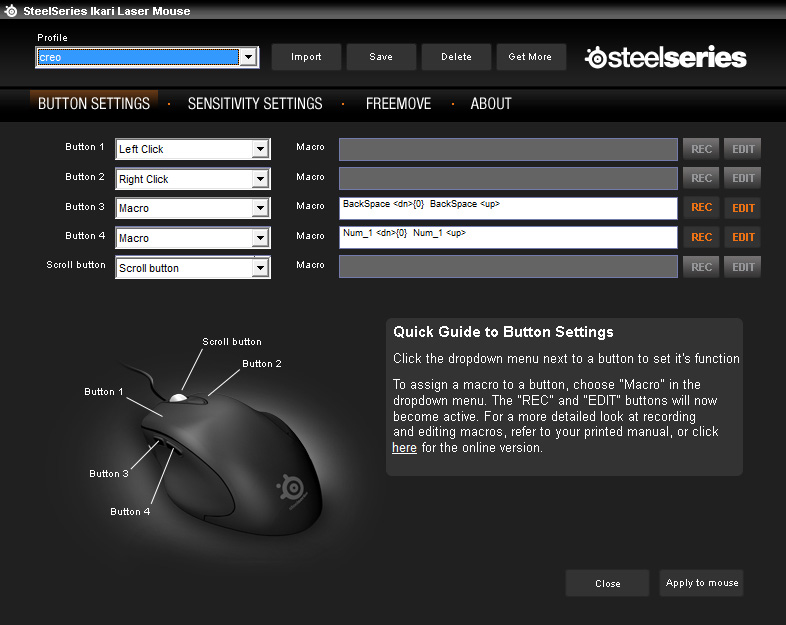Switch to the Button Settings tab

[x=94, y=104]
